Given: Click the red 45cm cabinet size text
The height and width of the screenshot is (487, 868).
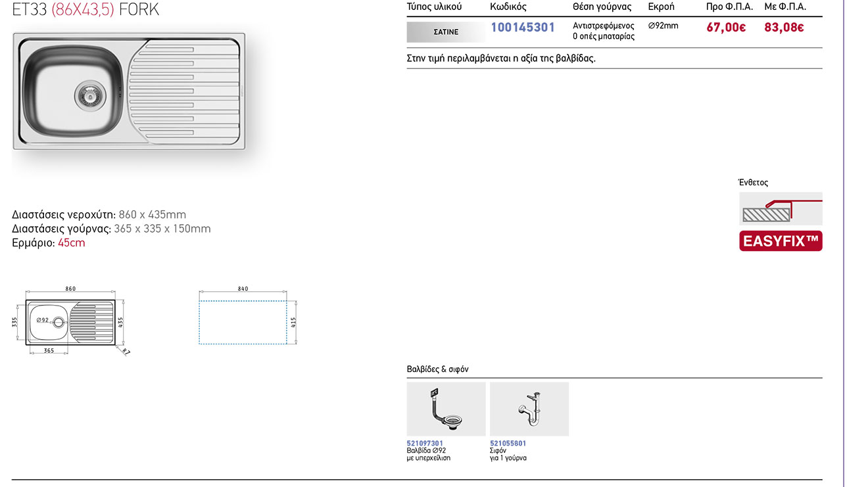Looking at the screenshot, I should coord(72,243).
